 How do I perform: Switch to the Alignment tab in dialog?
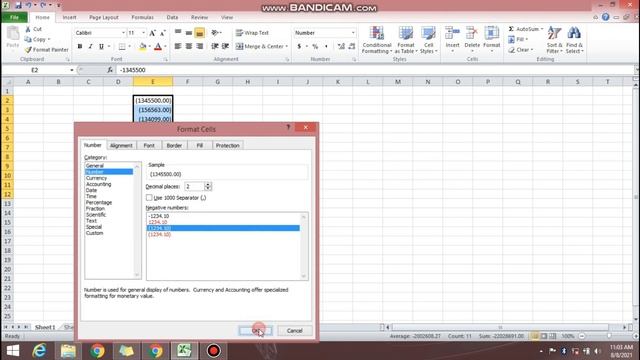coord(121,145)
